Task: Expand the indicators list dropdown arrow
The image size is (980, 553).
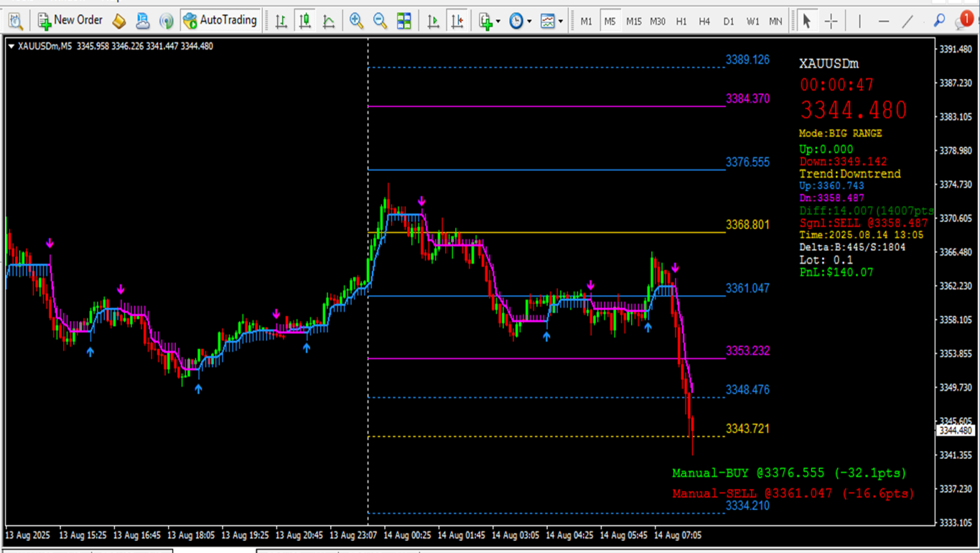Action: tap(498, 21)
